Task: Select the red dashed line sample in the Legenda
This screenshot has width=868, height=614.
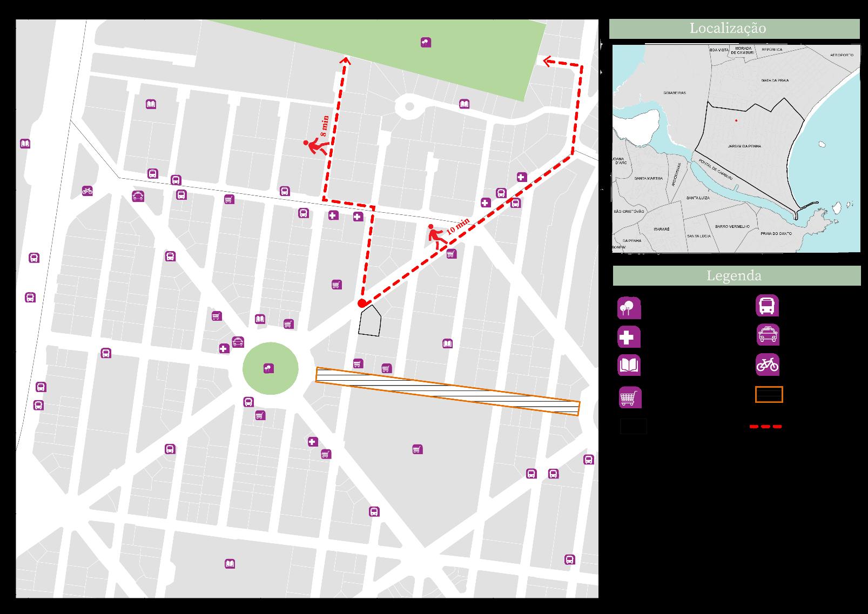Action: [x=765, y=427]
